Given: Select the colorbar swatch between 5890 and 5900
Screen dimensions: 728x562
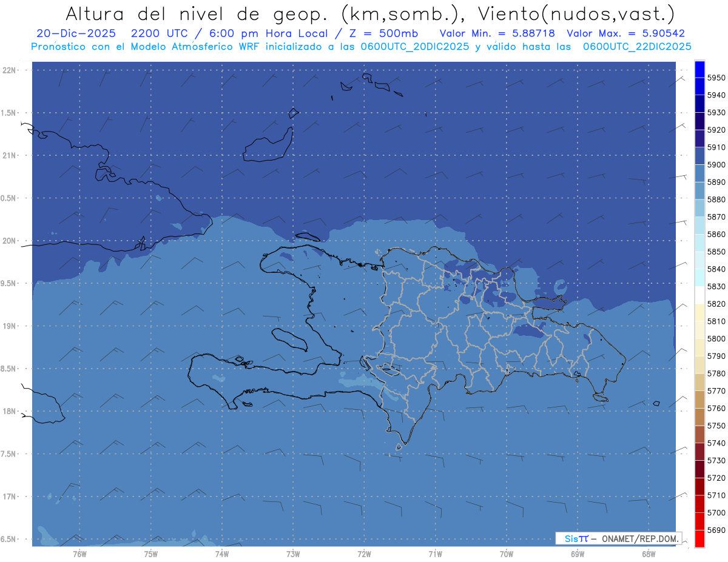Looking at the screenshot, I should coord(699,173).
